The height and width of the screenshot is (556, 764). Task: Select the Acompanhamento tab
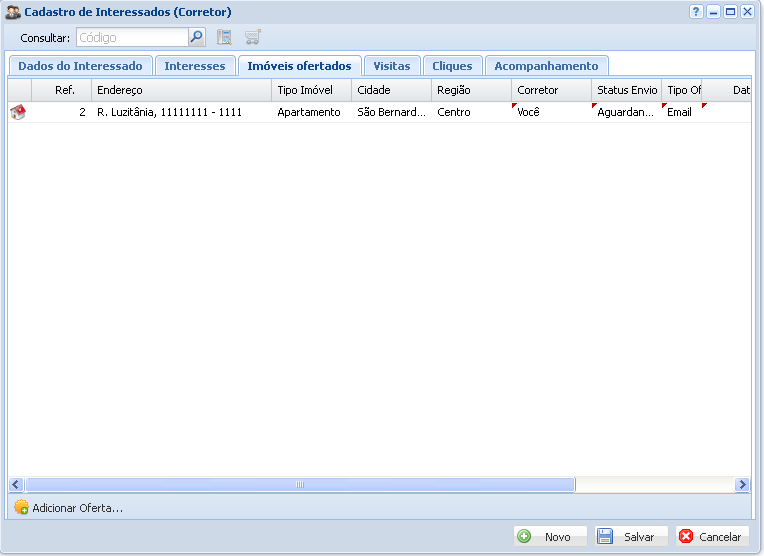click(546, 66)
